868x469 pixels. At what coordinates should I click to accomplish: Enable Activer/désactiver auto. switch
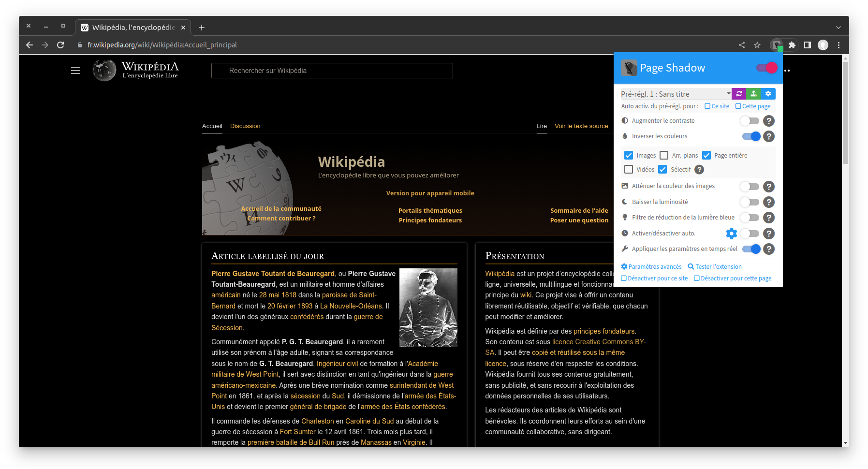pos(750,234)
